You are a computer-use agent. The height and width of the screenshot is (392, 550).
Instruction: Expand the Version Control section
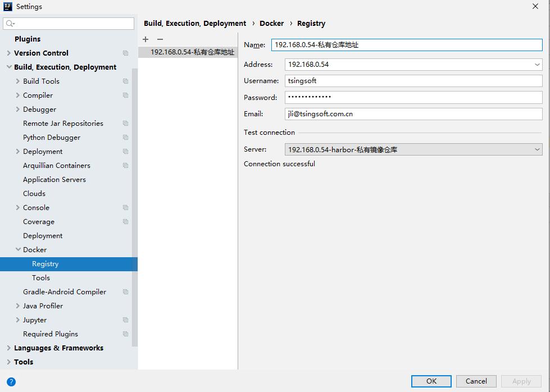point(8,53)
